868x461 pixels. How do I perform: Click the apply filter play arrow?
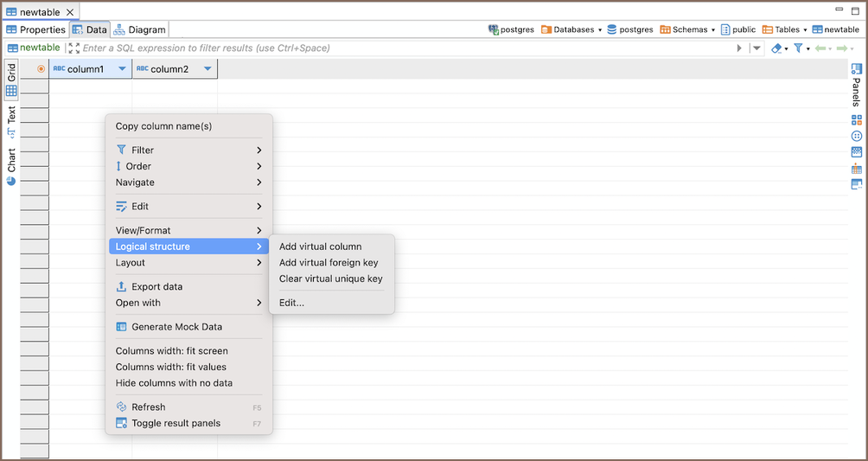(x=739, y=48)
